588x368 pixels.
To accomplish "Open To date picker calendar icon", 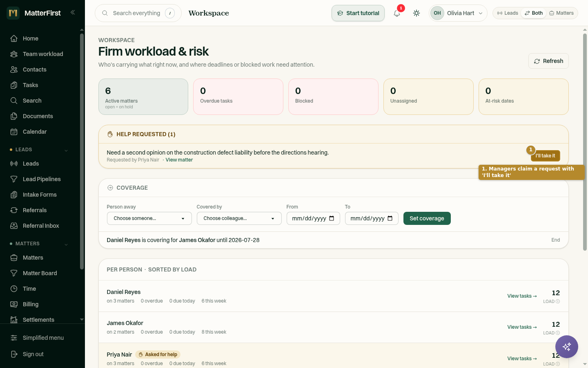I will (390, 218).
